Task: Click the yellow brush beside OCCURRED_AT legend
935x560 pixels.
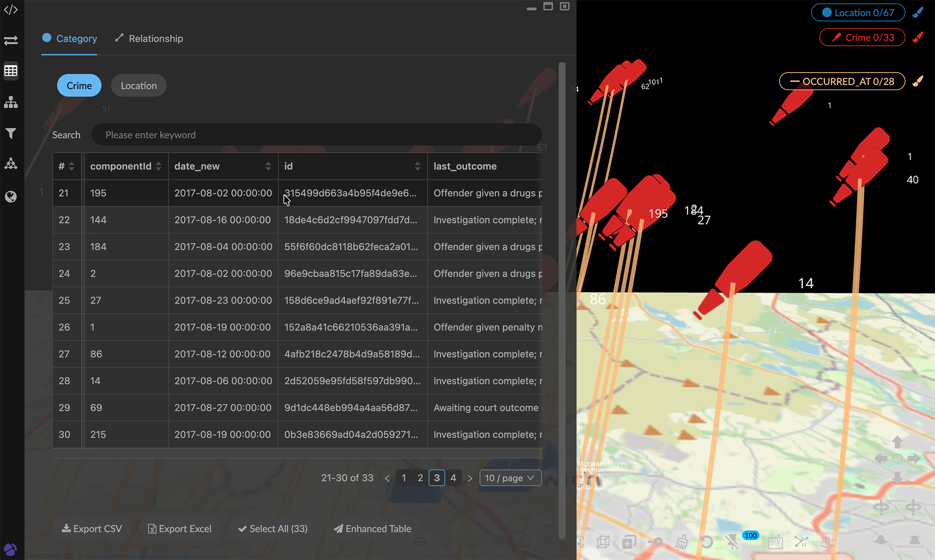Action: (918, 81)
